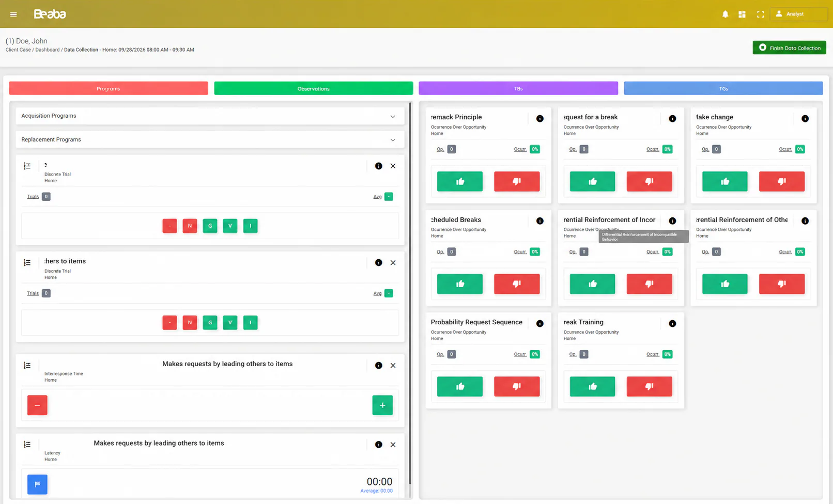Open the dashboard grid icon in header
This screenshot has height=504, width=833.
(x=742, y=14)
